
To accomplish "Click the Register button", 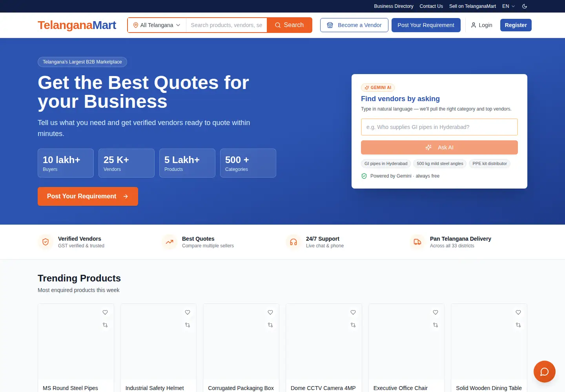I will [x=516, y=25].
